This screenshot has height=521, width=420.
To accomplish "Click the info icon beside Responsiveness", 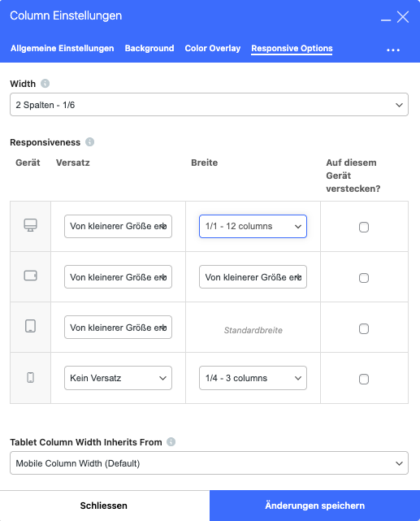I will click(89, 142).
